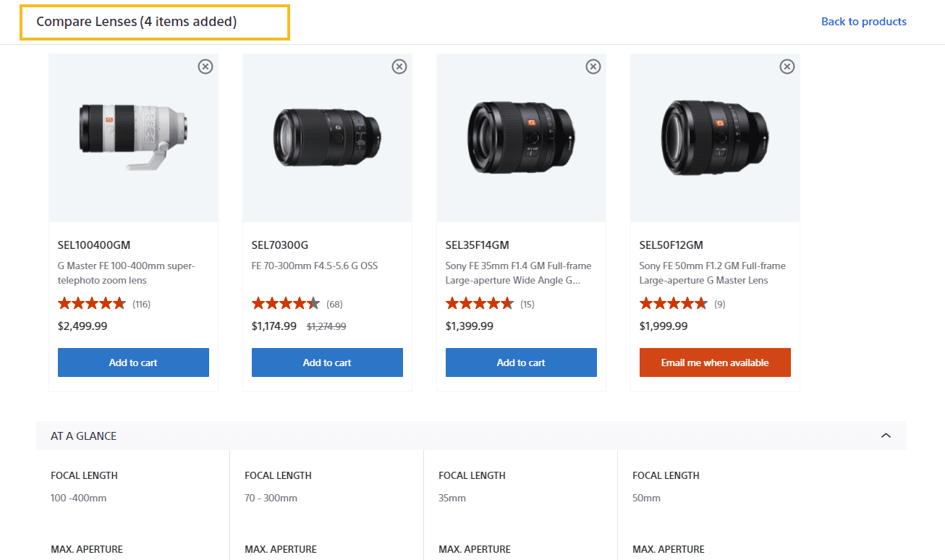Open the SEL100400GM product title
This screenshot has width=945, height=560.
[94, 245]
